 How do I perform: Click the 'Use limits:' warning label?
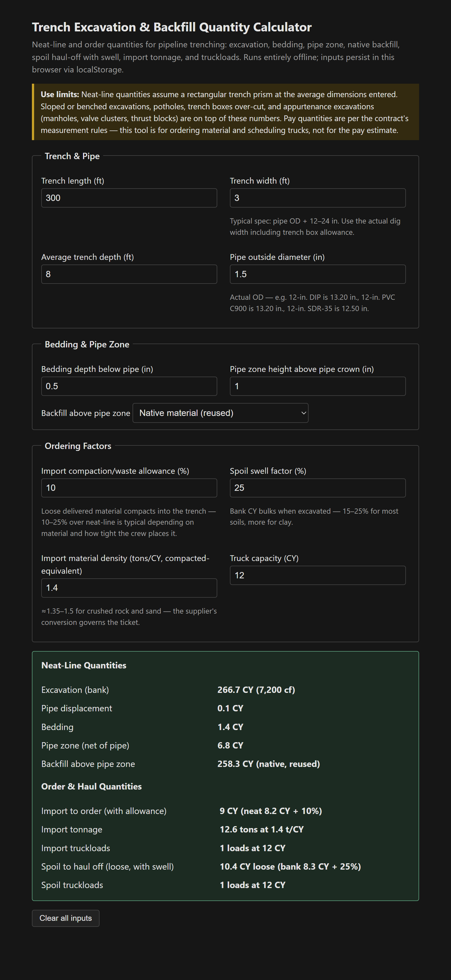coord(60,94)
